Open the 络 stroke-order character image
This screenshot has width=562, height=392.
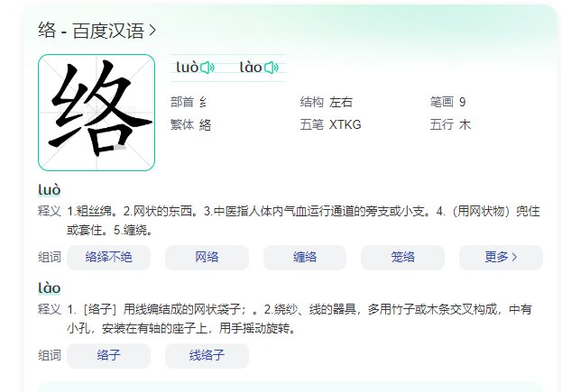pyautogui.click(x=97, y=113)
